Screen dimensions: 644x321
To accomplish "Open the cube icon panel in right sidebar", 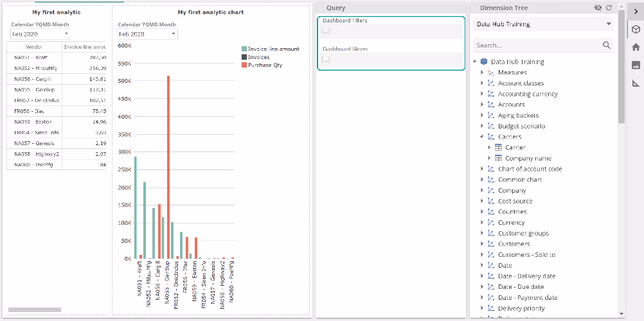I will click(636, 30).
